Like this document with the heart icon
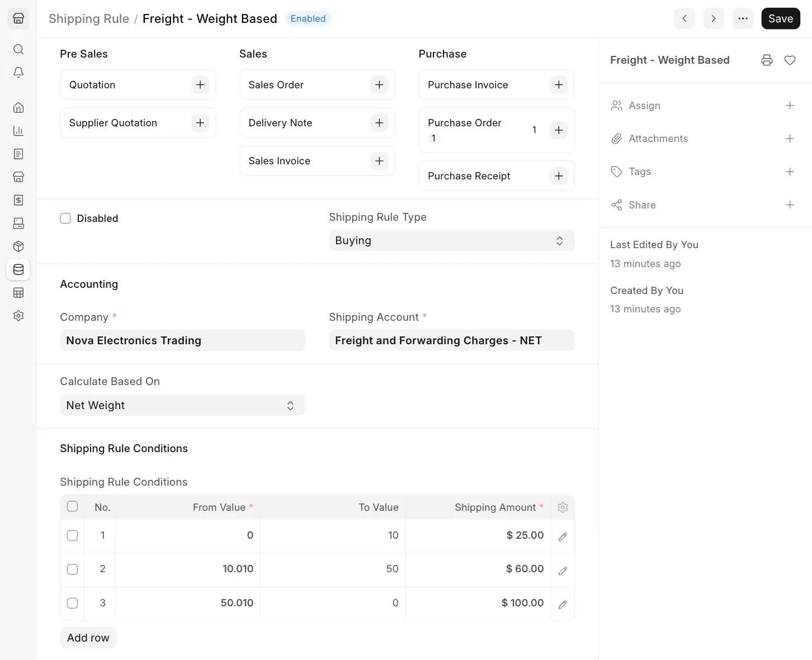812x660 pixels. coord(790,60)
